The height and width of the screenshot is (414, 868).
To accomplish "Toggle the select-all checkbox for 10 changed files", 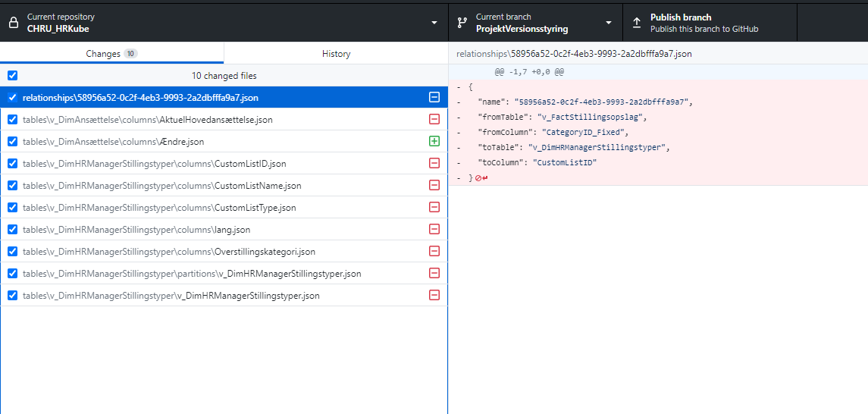I will [x=13, y=75].
